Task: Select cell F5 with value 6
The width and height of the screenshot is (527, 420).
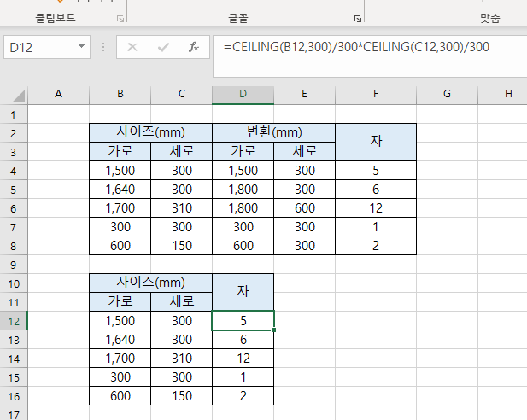Action: [x=376, y=190]
